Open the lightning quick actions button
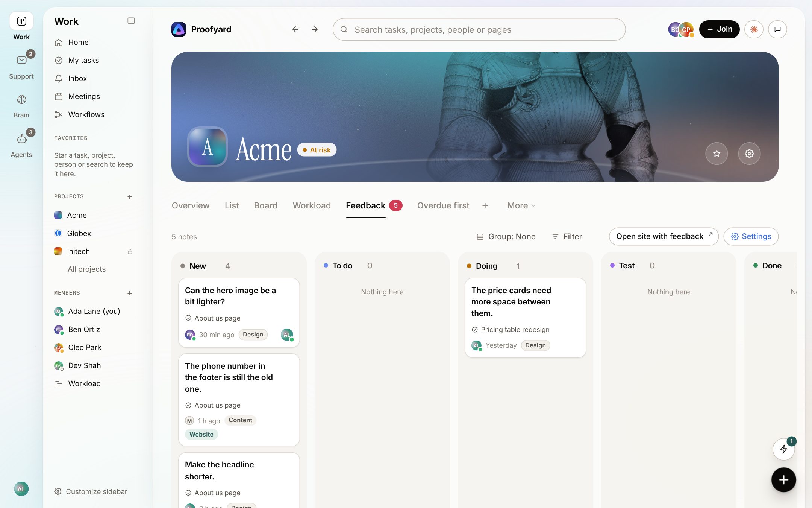 pyautogui.click(x=783, y=449)
